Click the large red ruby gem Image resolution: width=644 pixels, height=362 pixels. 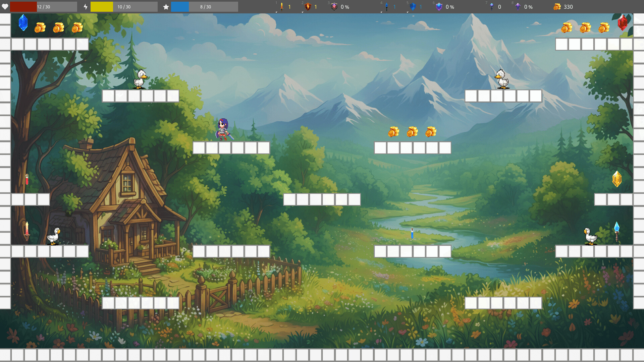(623, 23)
